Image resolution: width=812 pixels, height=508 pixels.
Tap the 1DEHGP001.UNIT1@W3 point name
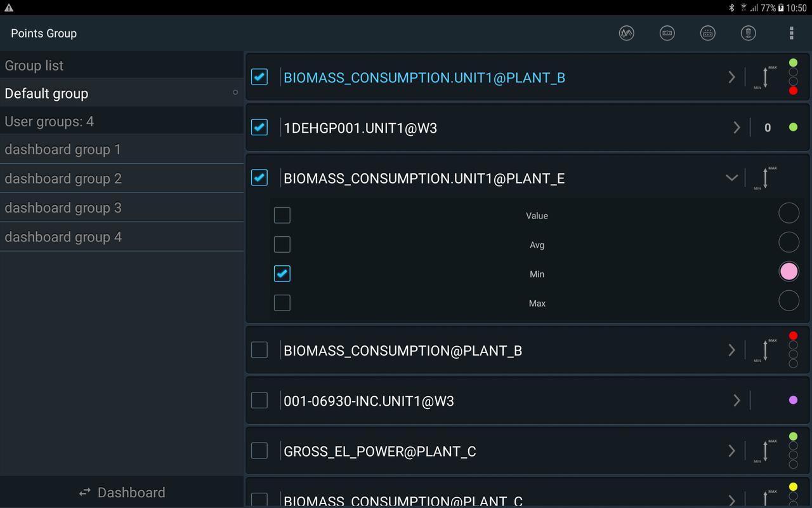360,128
